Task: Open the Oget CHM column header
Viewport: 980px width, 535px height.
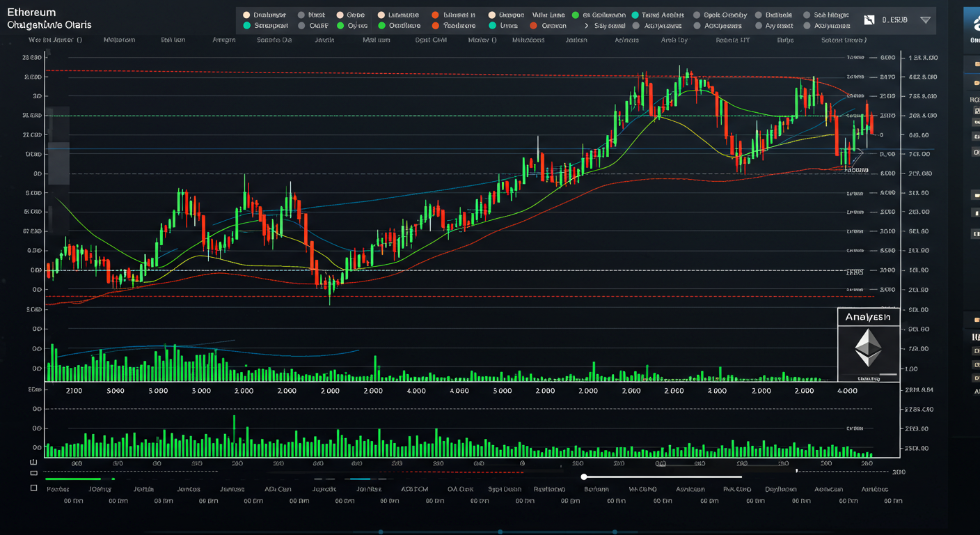Action: [x=431, y=40]
